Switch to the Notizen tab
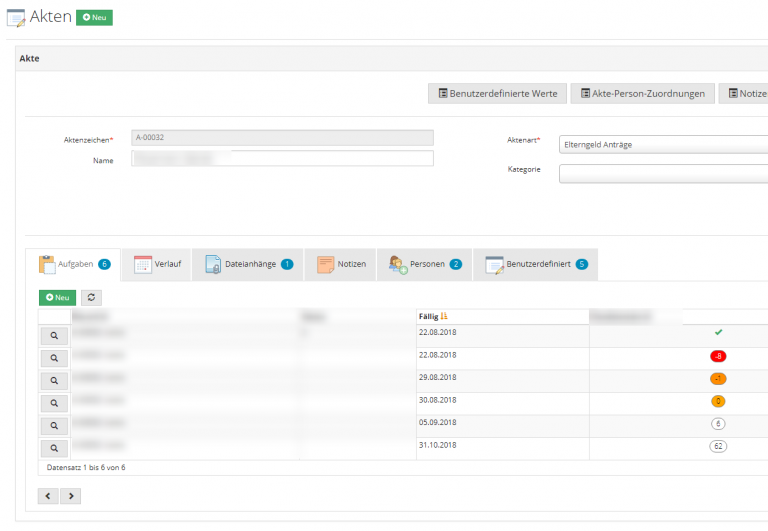Viewport: 768px width, 531px height. coord(340,265)
